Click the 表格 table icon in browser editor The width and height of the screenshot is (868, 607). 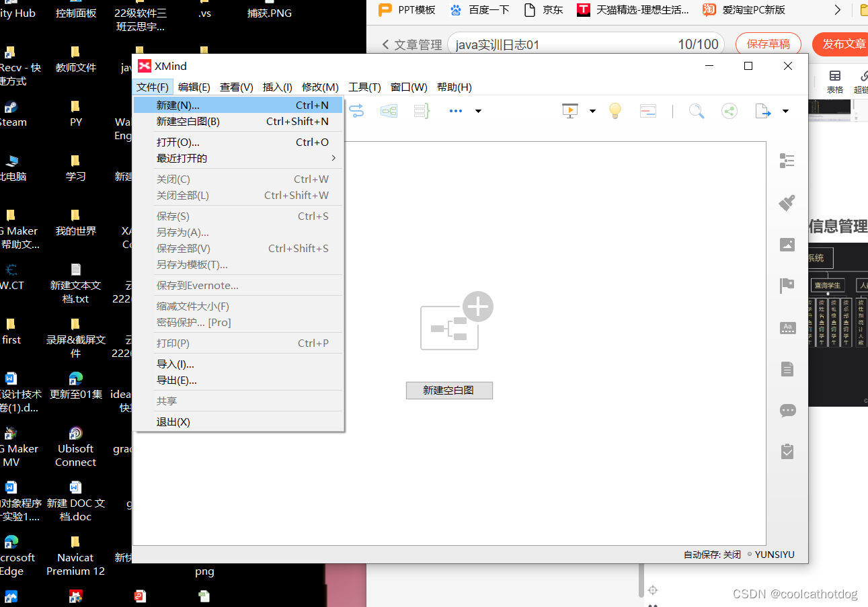point(835,82)
